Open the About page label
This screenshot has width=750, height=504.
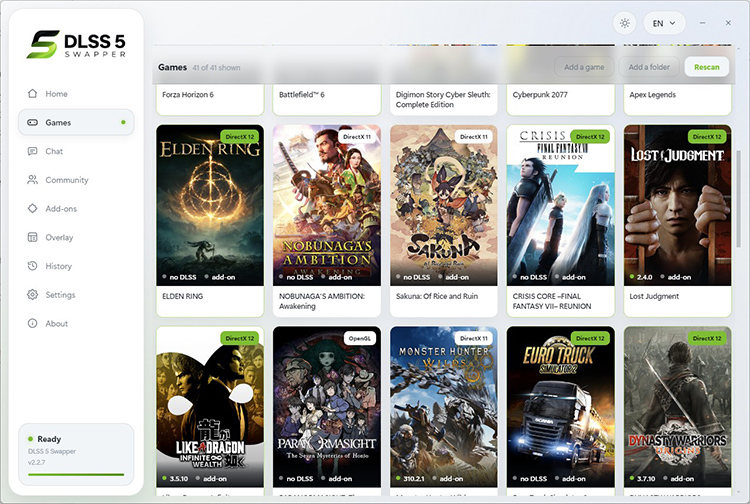click(x=56, y=323)
